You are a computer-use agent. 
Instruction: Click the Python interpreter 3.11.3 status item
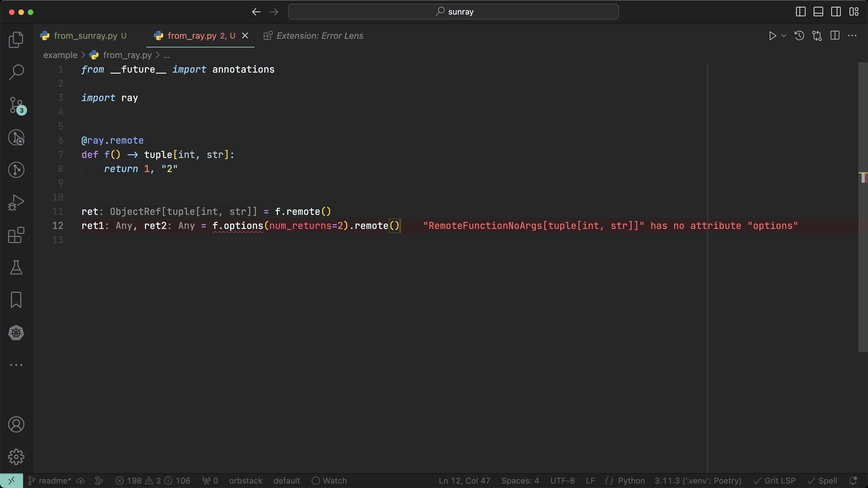coord(698,480)
